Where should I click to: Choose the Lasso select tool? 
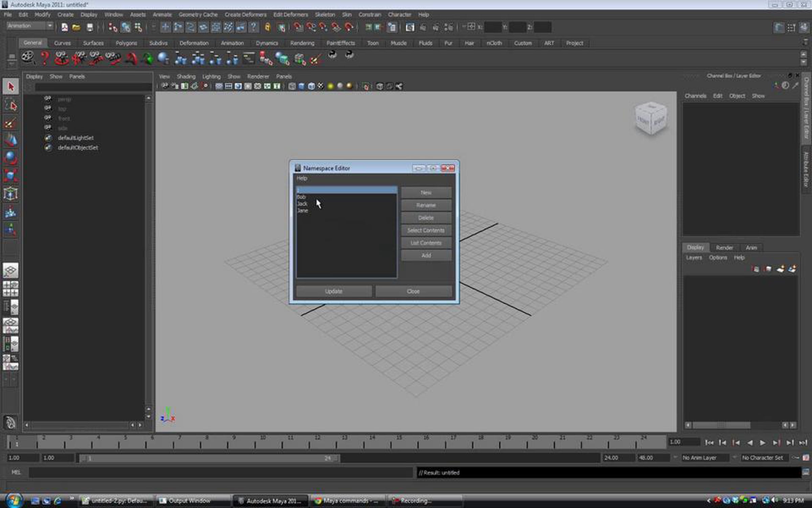(x=10, y=106)
